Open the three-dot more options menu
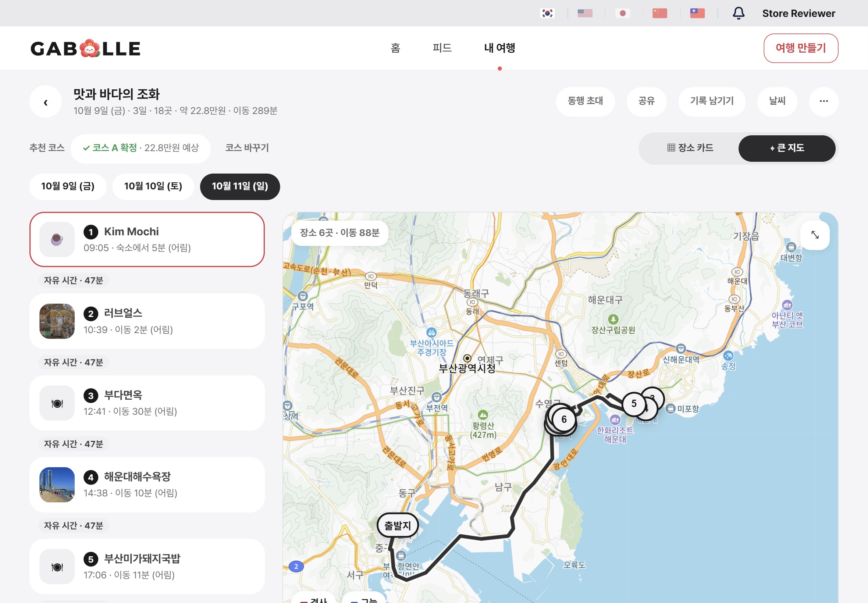 click(824, 101)
